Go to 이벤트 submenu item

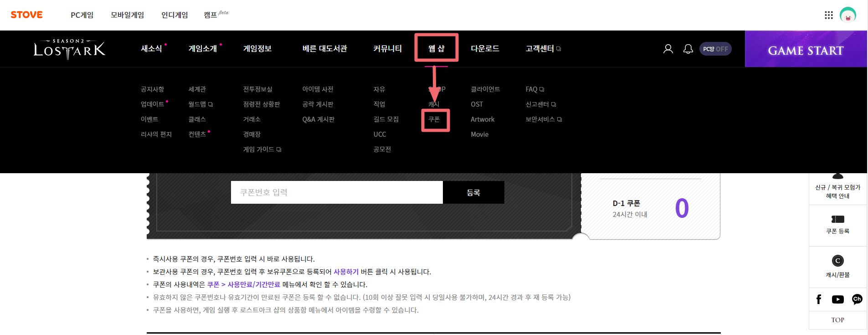pos(149,119)
